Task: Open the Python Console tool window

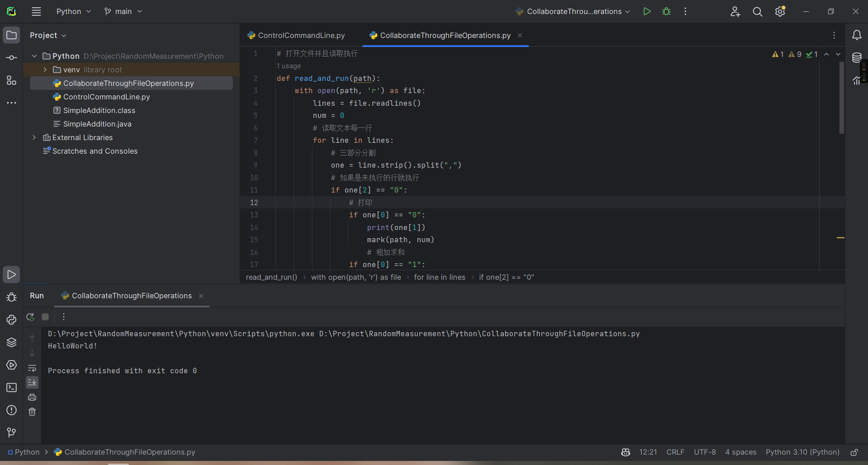Action: click(11, 319)
